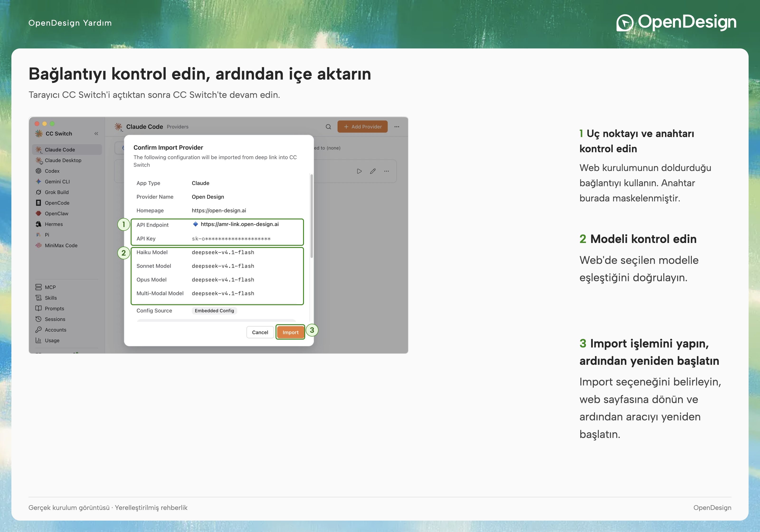Click Cancel in the import dialog
The width and height of the screenshot is (760, 532).
pyautogui.click(x=260, y=332)
